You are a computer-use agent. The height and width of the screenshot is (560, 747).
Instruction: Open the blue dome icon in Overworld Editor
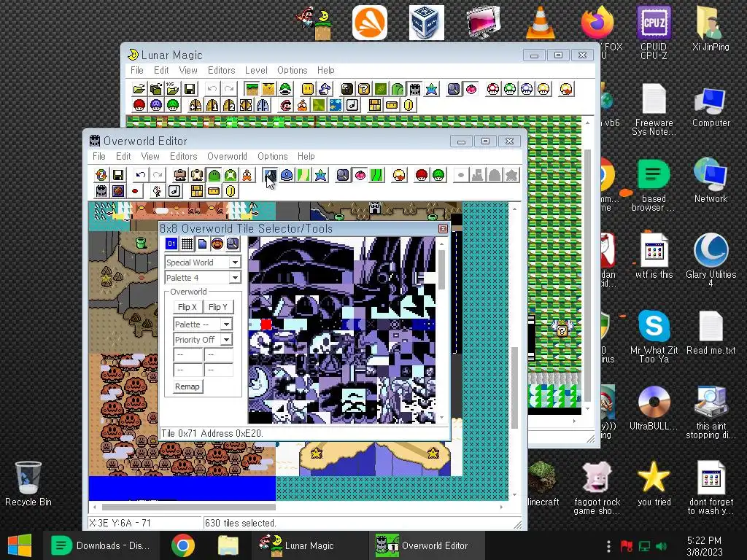[287, 175]
